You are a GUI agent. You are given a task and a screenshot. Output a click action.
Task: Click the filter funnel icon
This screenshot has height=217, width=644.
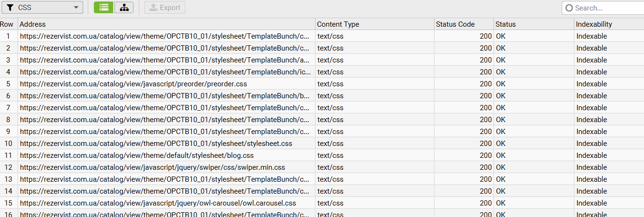coord(10,8)
